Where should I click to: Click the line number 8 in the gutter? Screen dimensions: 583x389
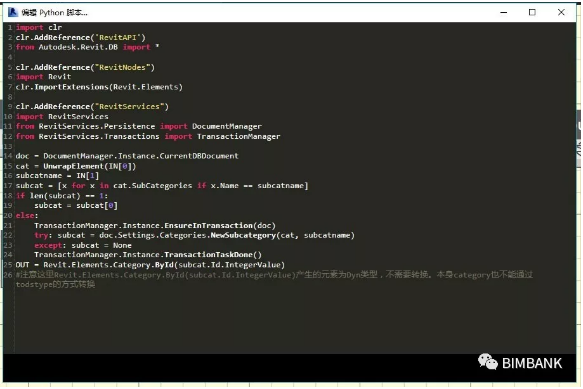coord(10,97)
